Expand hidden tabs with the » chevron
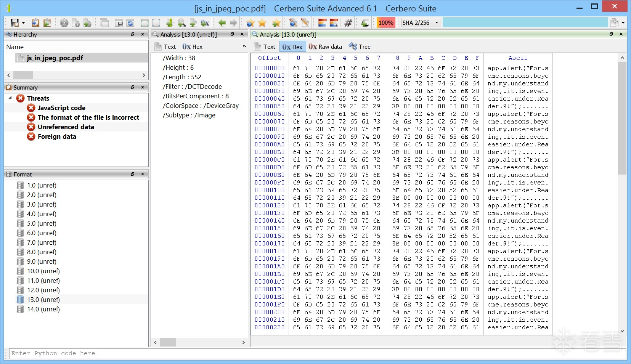The height and width of the screenshot is (364, 631). point(244,47)
